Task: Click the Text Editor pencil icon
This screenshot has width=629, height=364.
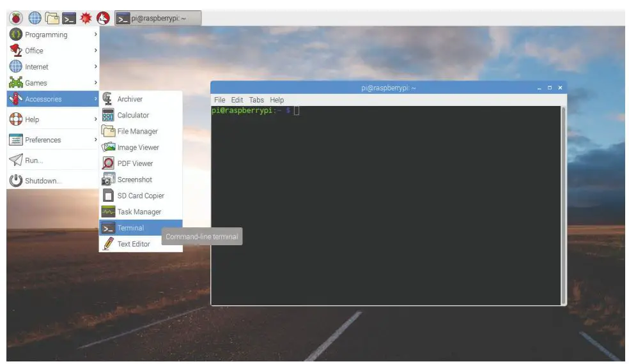Action: pyautogui.click(x=108, y=243)
